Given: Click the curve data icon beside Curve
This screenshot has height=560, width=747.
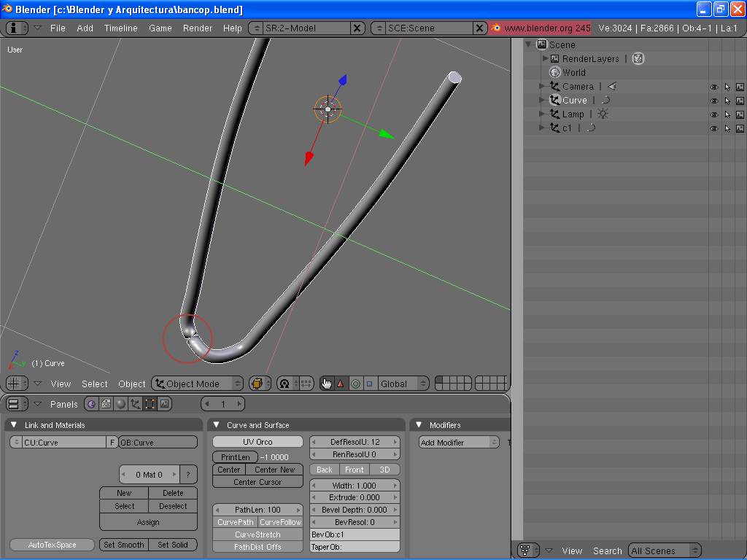Looking at the screenshot, I should coord(606,100).
